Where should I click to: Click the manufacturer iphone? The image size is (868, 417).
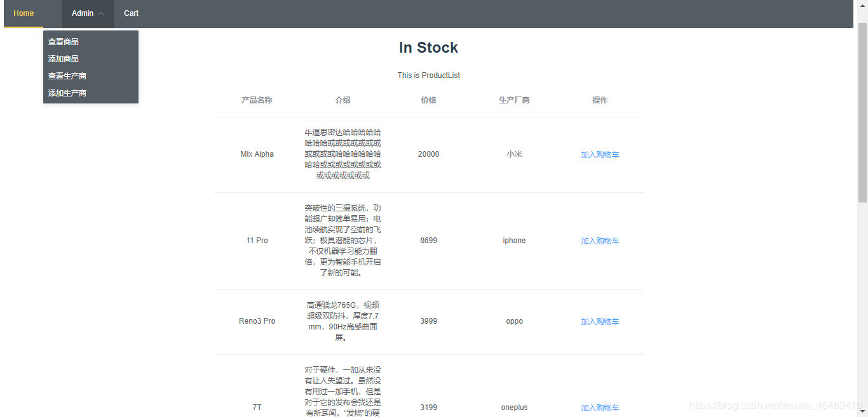[x=514, y=241]
